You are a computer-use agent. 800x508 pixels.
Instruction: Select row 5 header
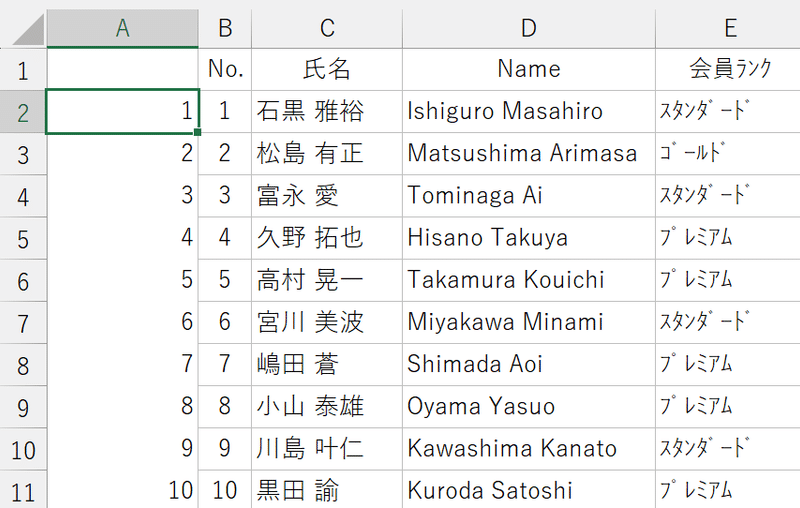[x=23, y=239]
